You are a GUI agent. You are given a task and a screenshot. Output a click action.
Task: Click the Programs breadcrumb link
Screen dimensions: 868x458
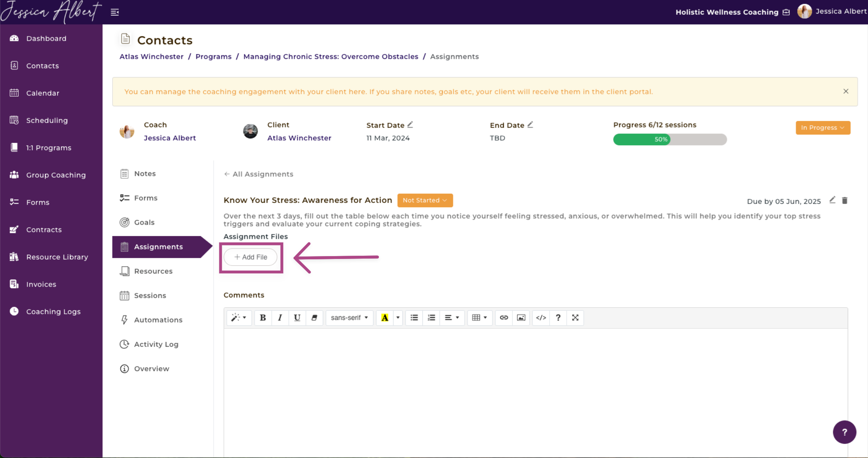(x=213, y=56)
